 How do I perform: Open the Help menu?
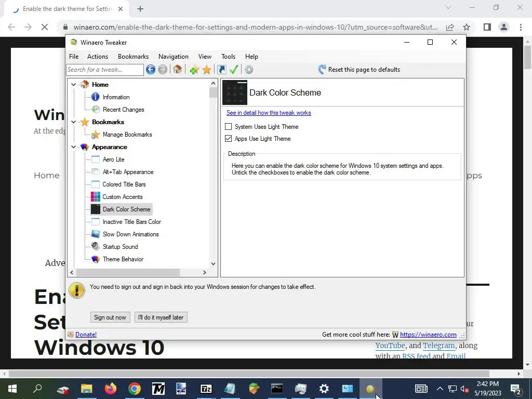point(251,57)
